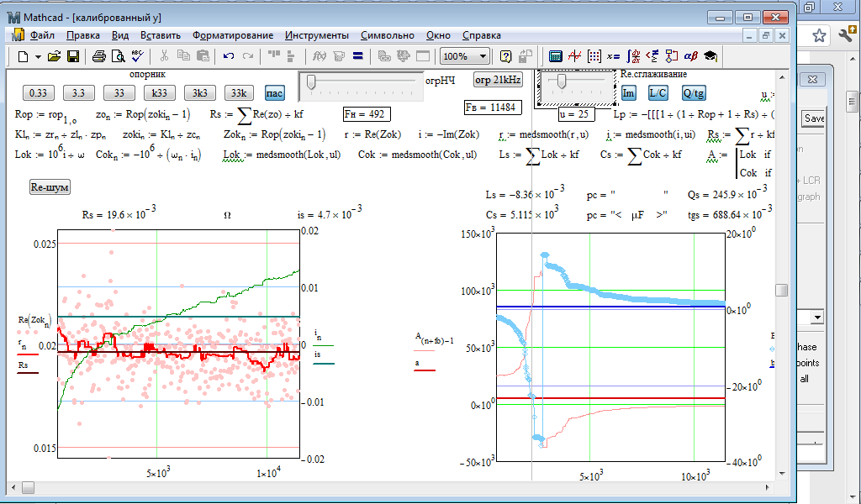Select the 33k reference resistor button

click(x=238, y=92)
